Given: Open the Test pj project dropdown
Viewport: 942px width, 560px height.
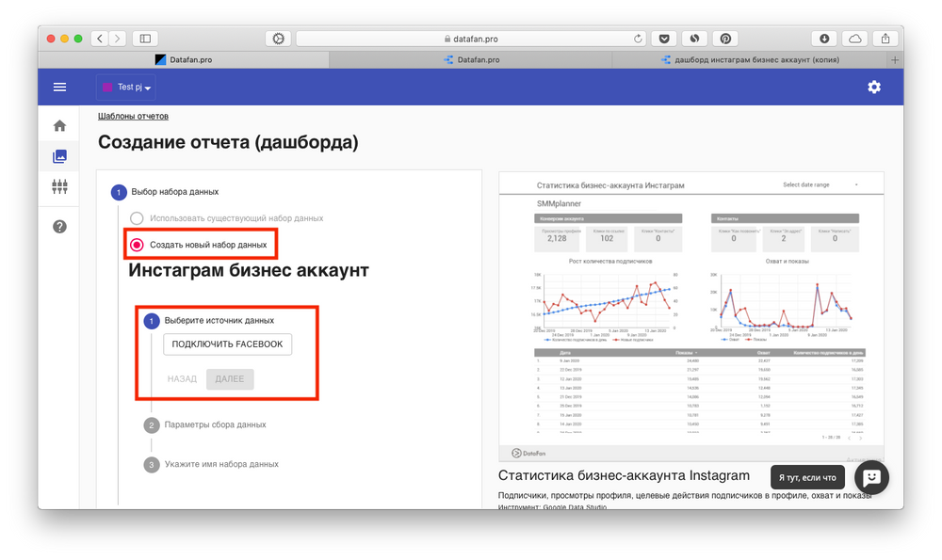Looking at the screenshot, I should (126, 87).
